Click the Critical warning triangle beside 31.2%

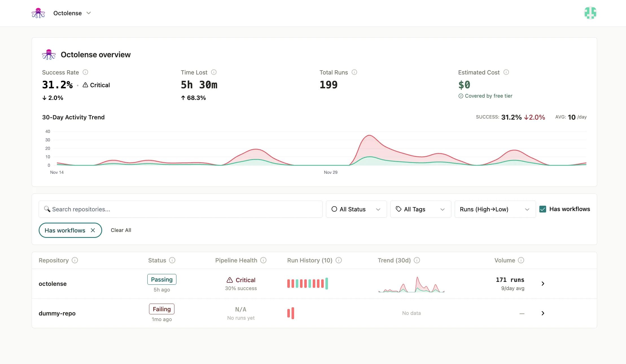tap(85, 85)
